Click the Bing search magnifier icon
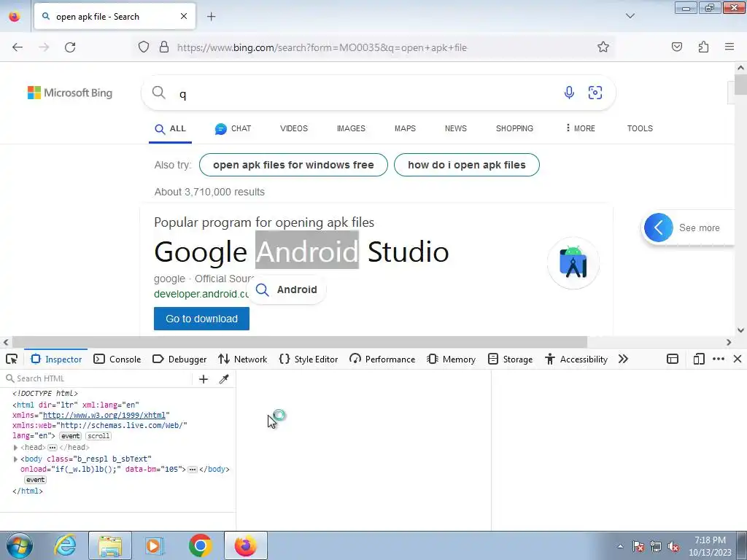This screenshot has width=747, height=560. click(x=158, y=93)
